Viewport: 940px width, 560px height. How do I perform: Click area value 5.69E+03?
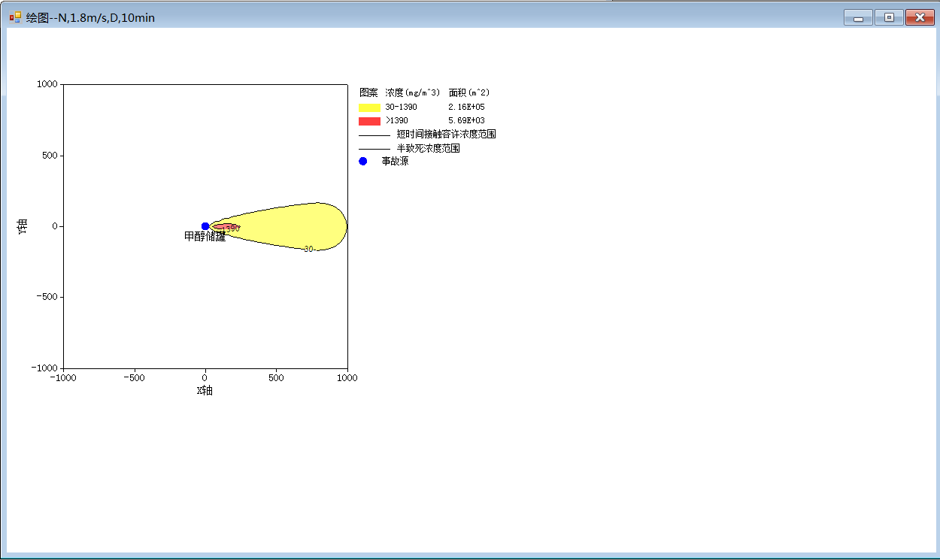pos(466,121)
